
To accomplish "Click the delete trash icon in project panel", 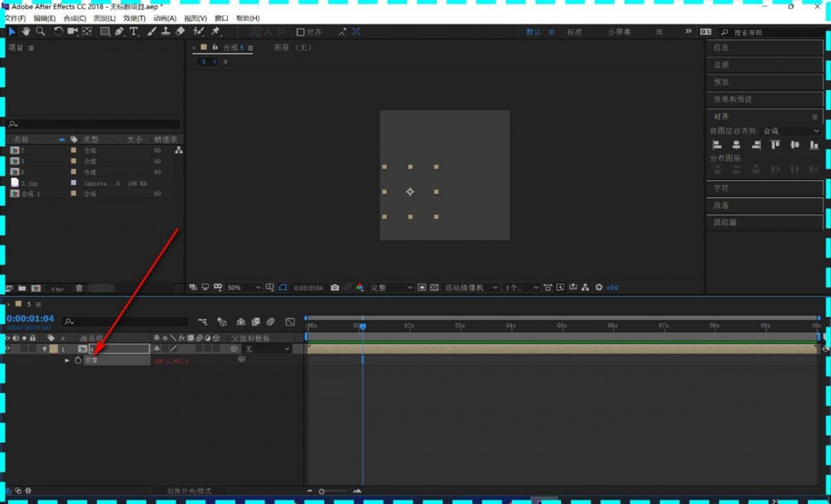I will pyautogui.click(x=79, y=288).
